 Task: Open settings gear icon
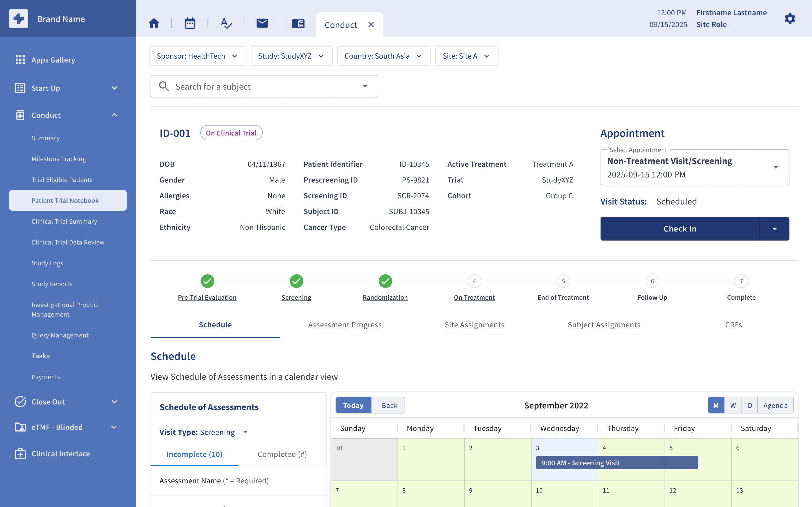coord(790,18)
